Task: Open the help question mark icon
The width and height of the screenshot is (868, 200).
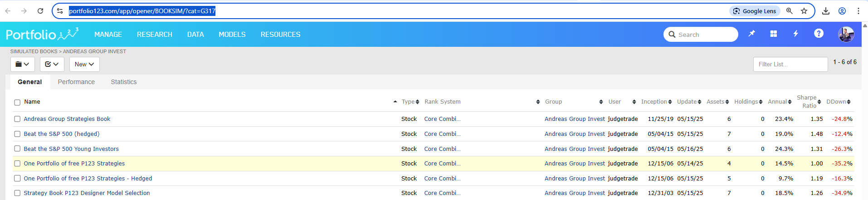Action: click(819, 33)
